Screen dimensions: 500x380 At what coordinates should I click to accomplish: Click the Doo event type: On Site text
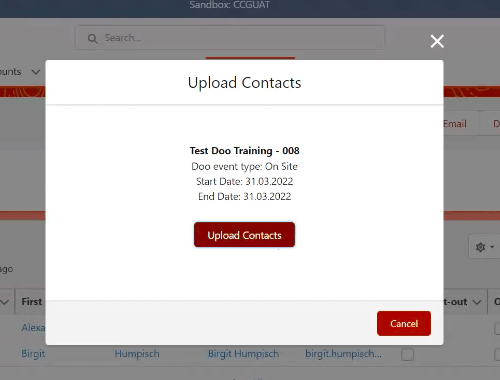[244, 166]
